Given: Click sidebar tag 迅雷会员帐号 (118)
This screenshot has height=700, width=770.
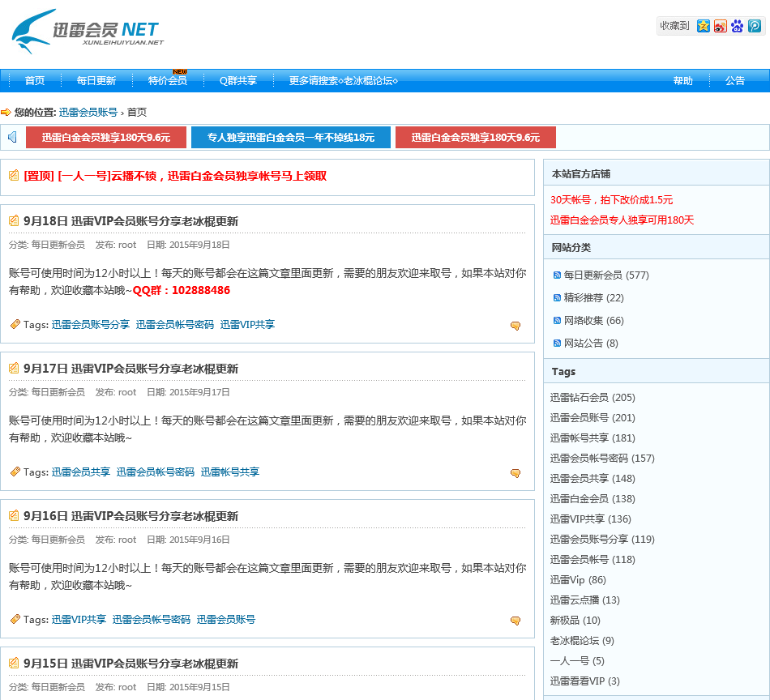Looking at the screenshot, I should pos(592,560).
